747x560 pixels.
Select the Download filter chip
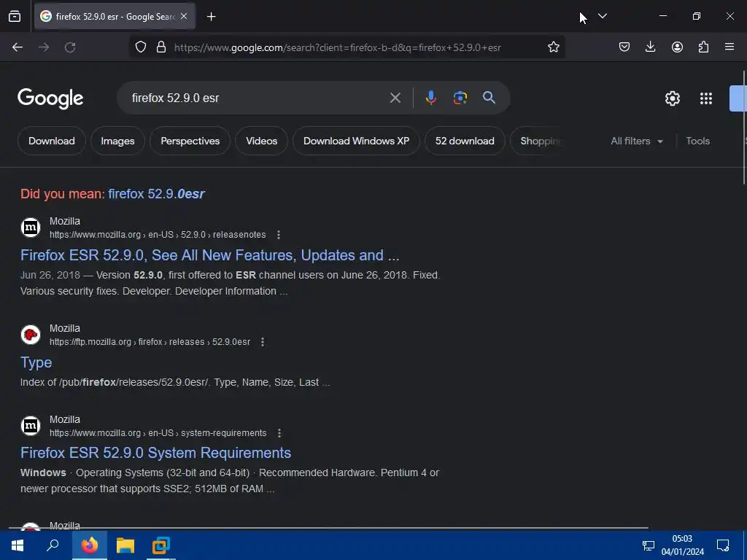52,141
